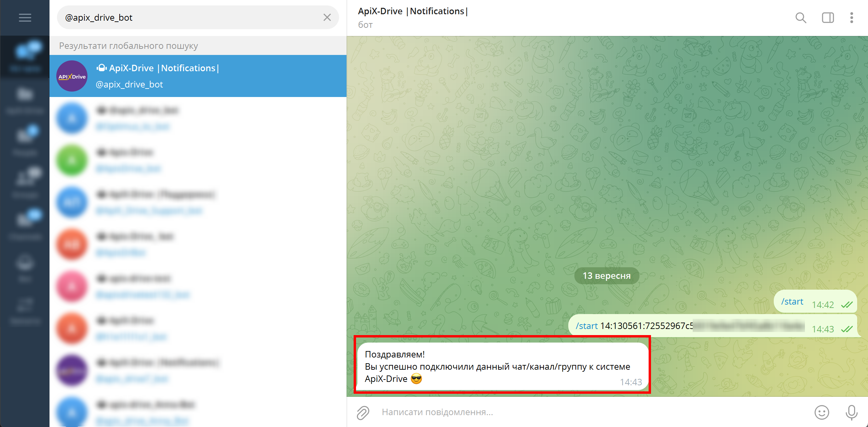Open the first folder tab in sidebar
This screenshot has width=868, height=427.
coord(25,56)
